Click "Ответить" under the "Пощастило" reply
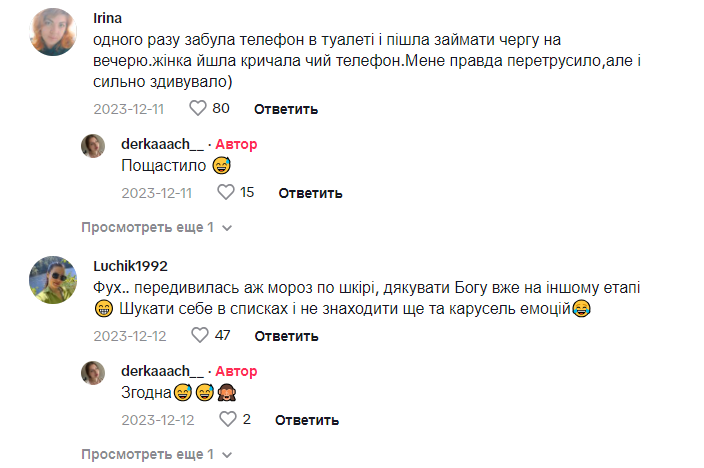Image resolution: width=704 pixels, height=468 pixels. tap(310, 192)
